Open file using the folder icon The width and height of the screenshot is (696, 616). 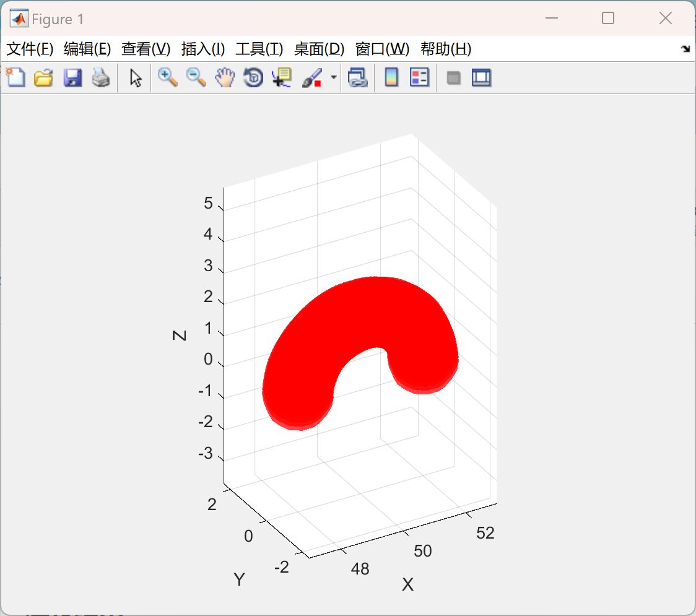43,77
